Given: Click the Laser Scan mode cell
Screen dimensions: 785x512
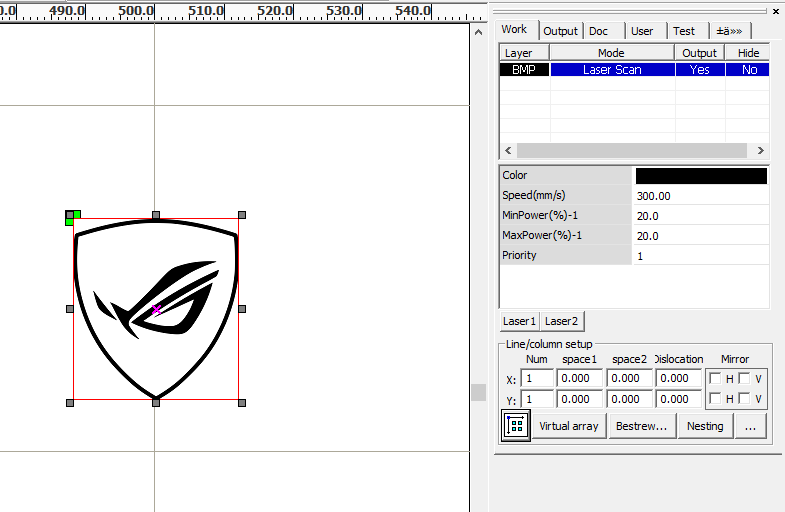Looking at the screenshot, I should click(612, 70).
